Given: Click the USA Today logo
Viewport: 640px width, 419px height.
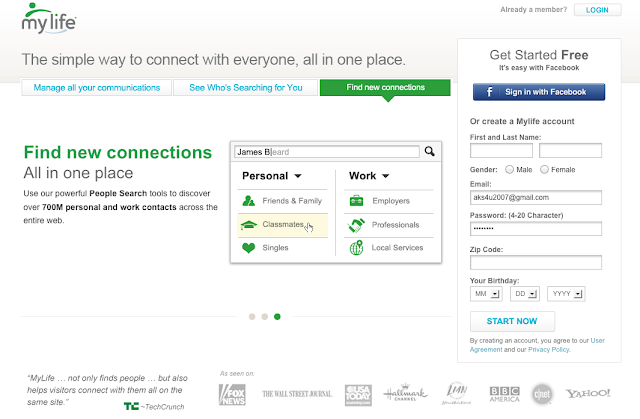Looking at the screenshot, I should click(358, 395).
